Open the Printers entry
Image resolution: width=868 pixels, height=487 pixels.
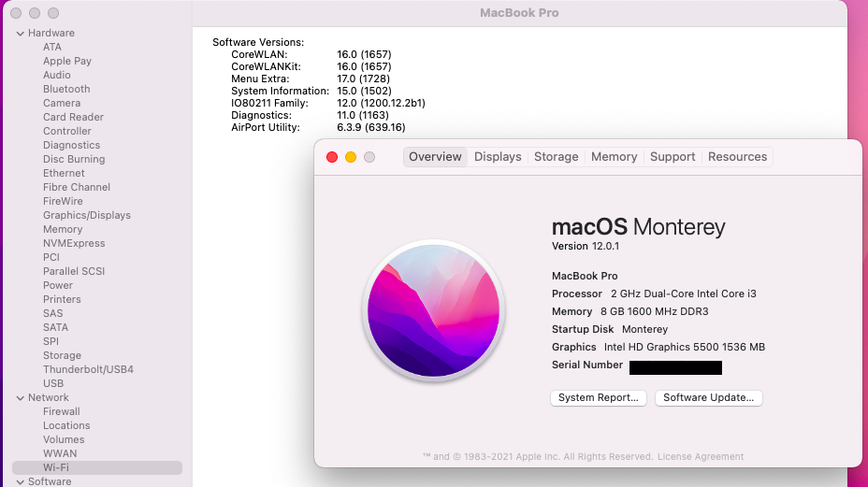coord(62,299)
